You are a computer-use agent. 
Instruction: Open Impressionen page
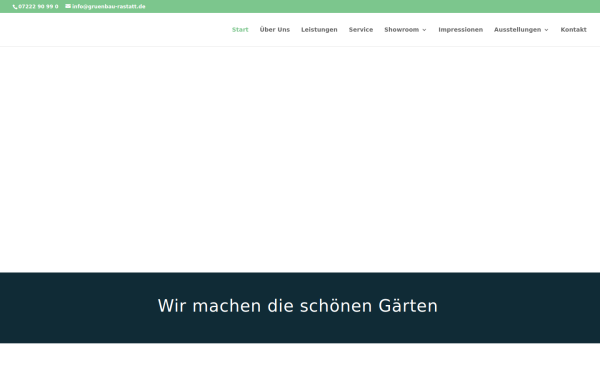pyautogui.click(x=461, y=29)
